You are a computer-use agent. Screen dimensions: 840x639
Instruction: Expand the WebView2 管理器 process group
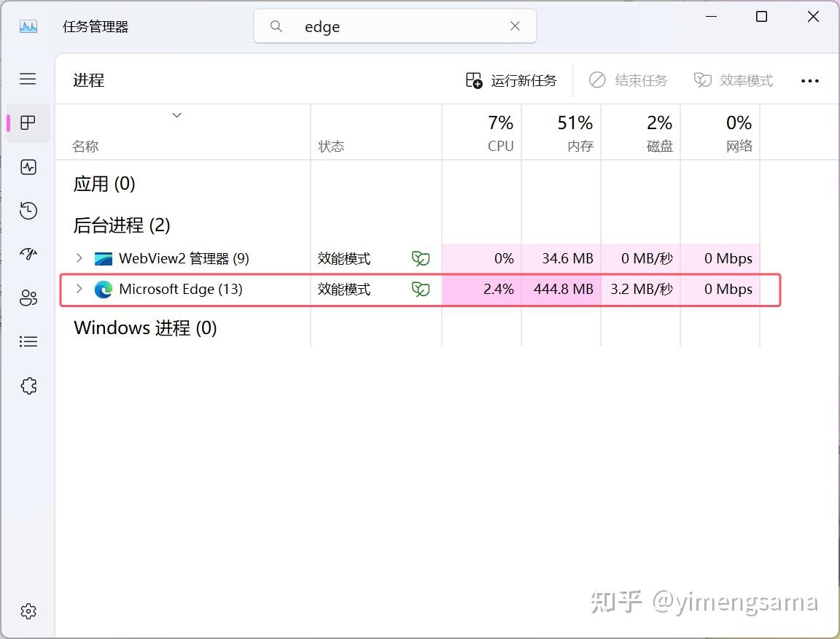point(79,257)
